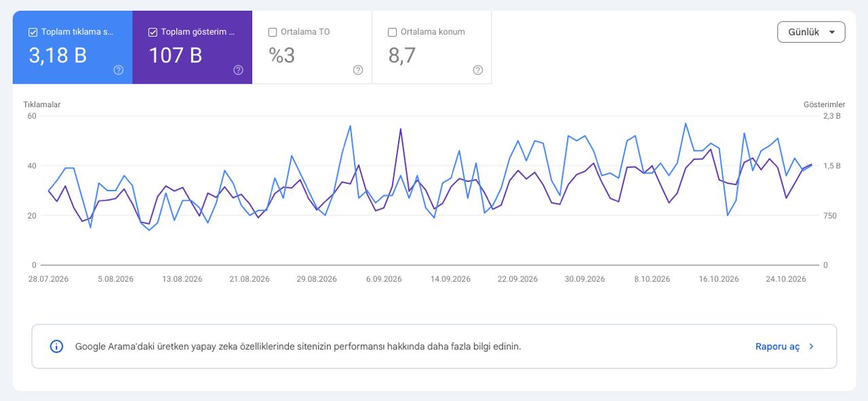Open help icon on Toplam gösterim card
The width and height of the screenshot is (868, 401).
click(x=238, y=70)
